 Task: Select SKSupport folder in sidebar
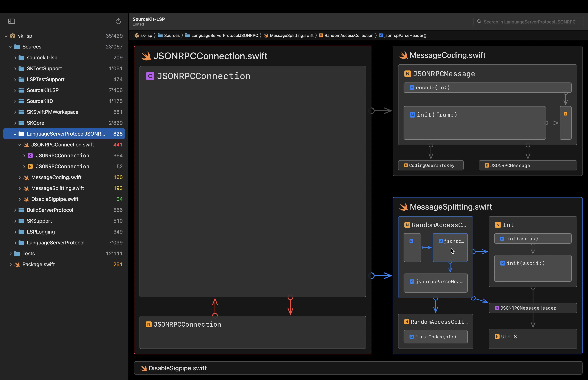coord(64,221)
